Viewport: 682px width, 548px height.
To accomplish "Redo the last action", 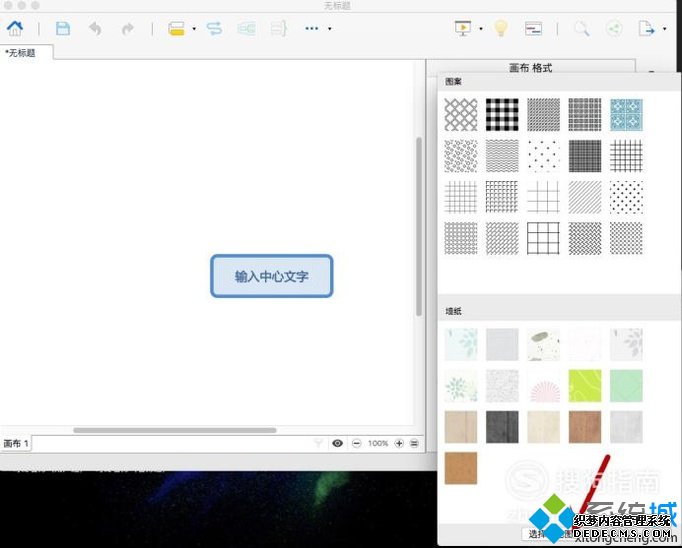I will [x=127, y=29].
